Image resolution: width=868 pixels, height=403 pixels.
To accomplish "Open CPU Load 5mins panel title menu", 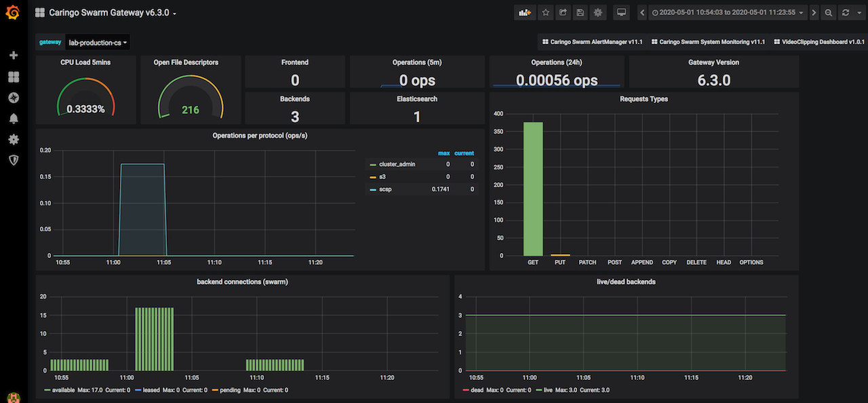I will coord(86,62).
